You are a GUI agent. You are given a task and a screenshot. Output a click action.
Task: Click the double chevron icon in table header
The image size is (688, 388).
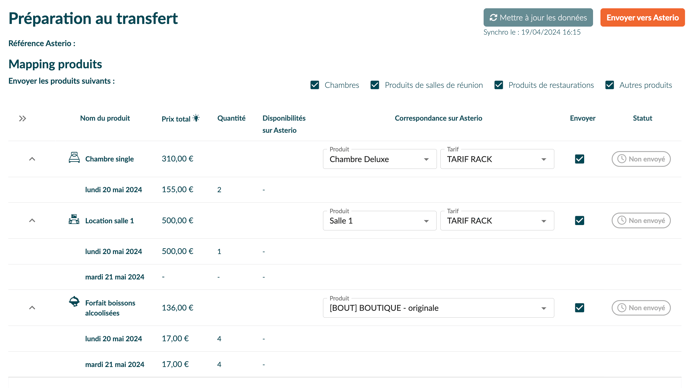point(22,119)
